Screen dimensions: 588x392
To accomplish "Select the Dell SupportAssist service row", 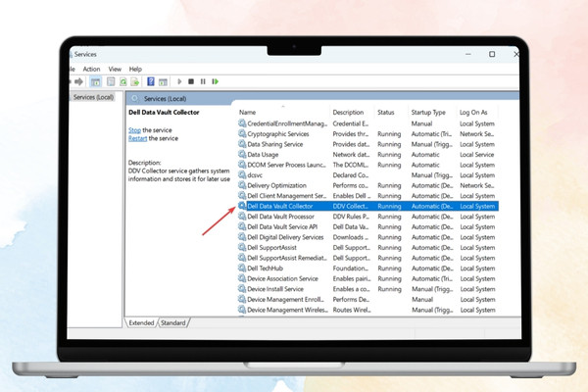I will click(x=368, y=248).
